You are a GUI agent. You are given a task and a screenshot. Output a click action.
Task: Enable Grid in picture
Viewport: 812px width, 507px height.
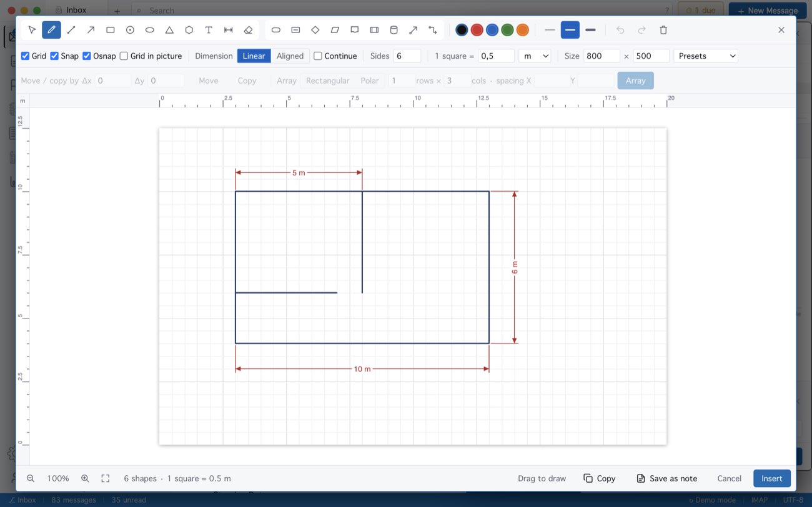coord(124,56)
